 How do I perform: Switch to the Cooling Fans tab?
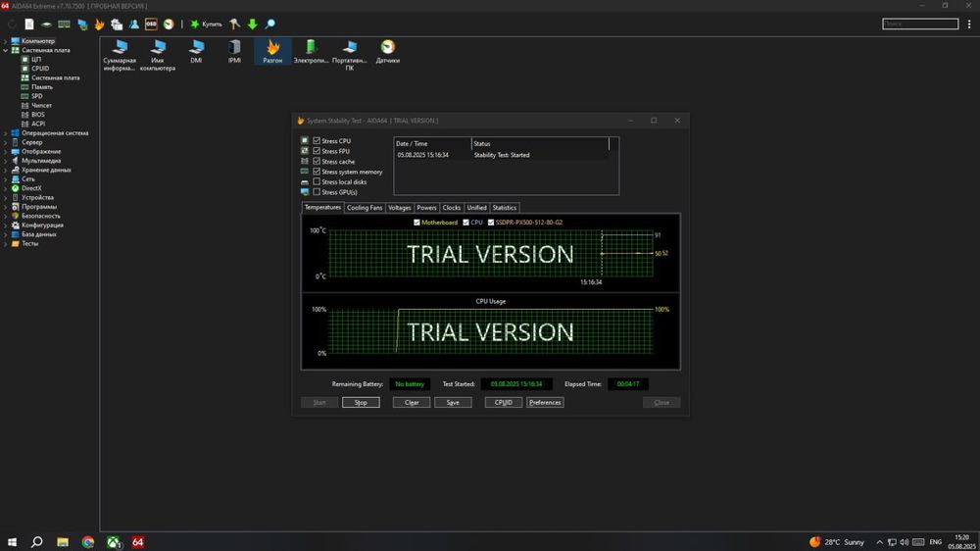365,208
